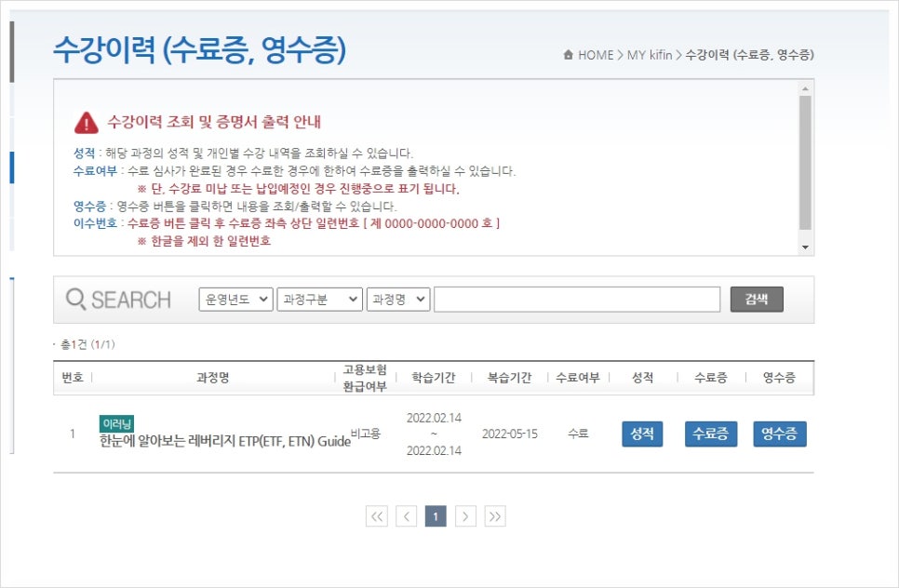Click the red warning triangle icon
This screenshot has width=899, height=588.
(x=86, y=122)
